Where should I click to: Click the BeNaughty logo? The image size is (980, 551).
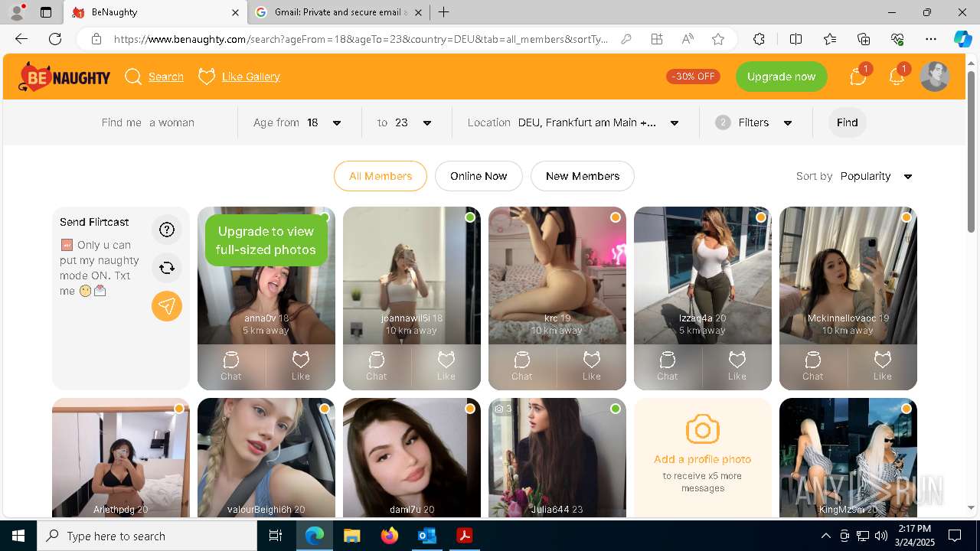64,77
